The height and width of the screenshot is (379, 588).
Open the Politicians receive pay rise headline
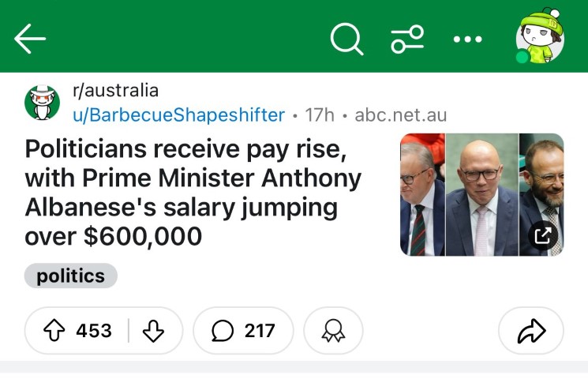pyautogui.click(x=193, y=192)
